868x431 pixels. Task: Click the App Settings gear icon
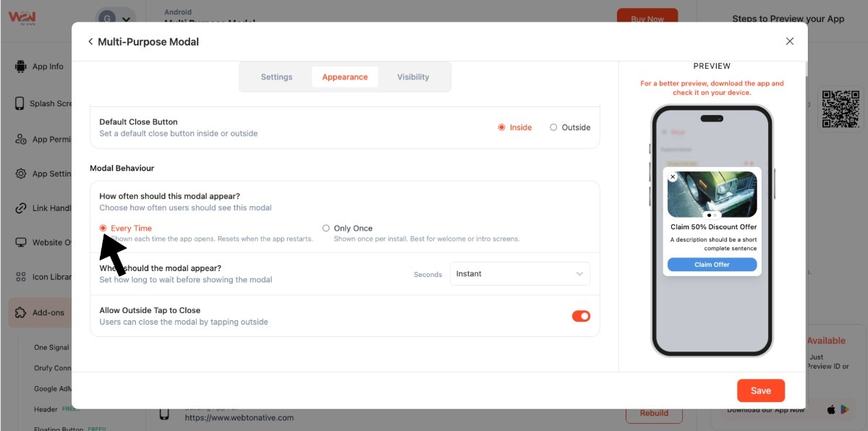[20, 174]
